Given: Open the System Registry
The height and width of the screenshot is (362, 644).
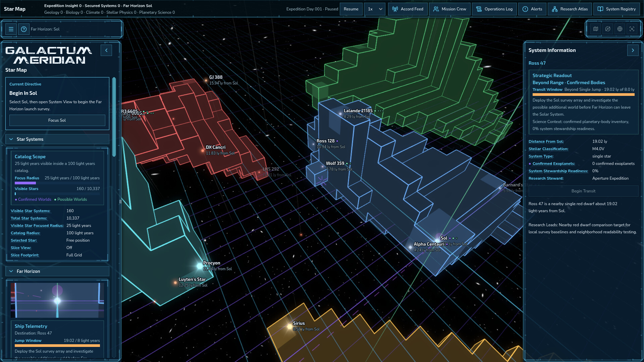Looking at the screenshot, I should (x=616, y=9).
